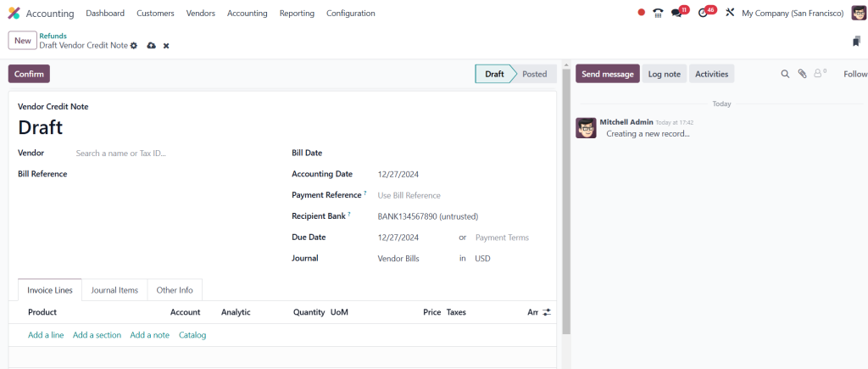Click the Confirm button
This screenshot has width=868, height=369.
29,74
